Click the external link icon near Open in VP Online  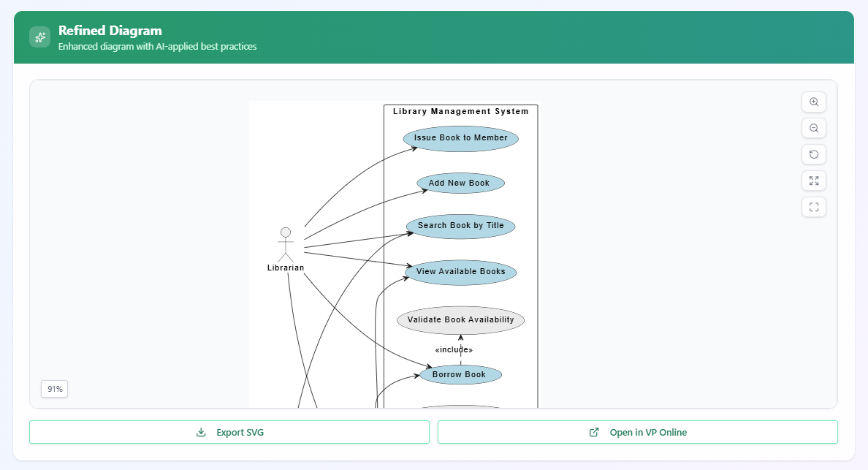click(x=593, y=432)
